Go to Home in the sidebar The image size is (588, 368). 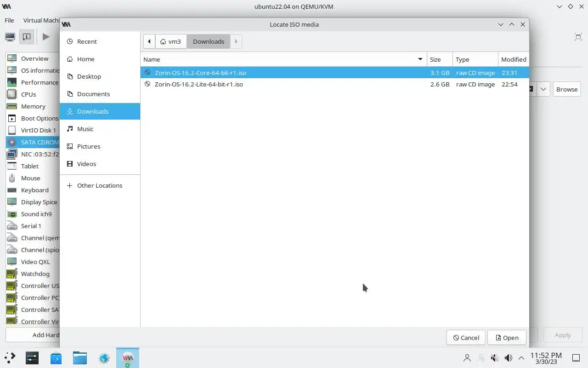click(100, 59)
